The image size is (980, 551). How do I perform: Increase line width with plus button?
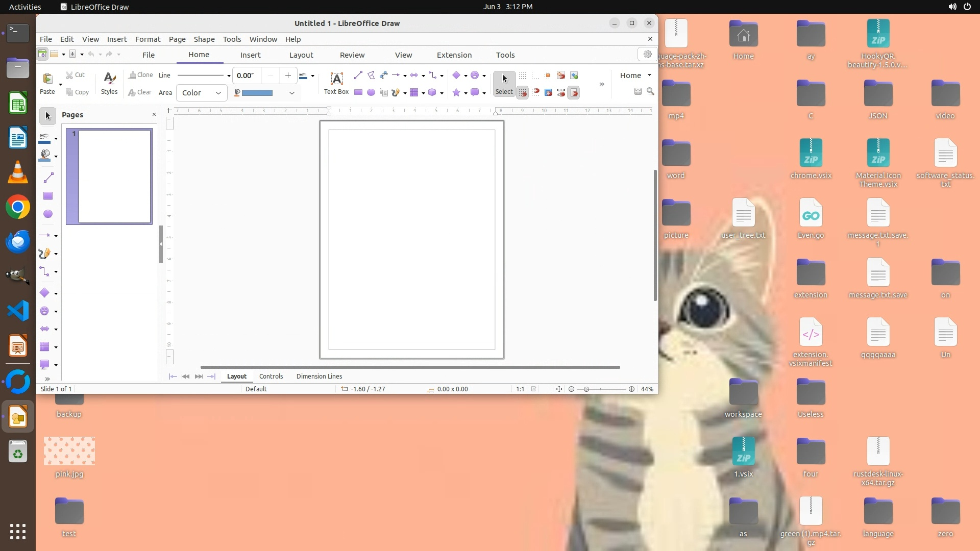click(288, 76)
